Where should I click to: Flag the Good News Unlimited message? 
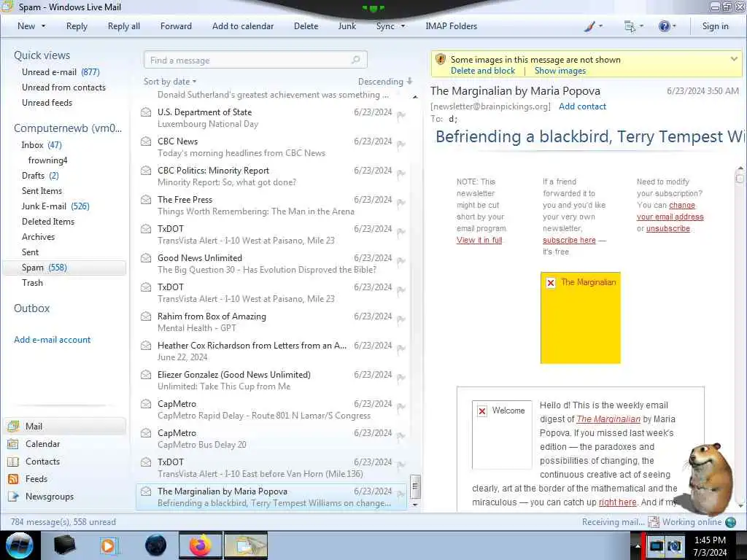click(x=400, y=261)
